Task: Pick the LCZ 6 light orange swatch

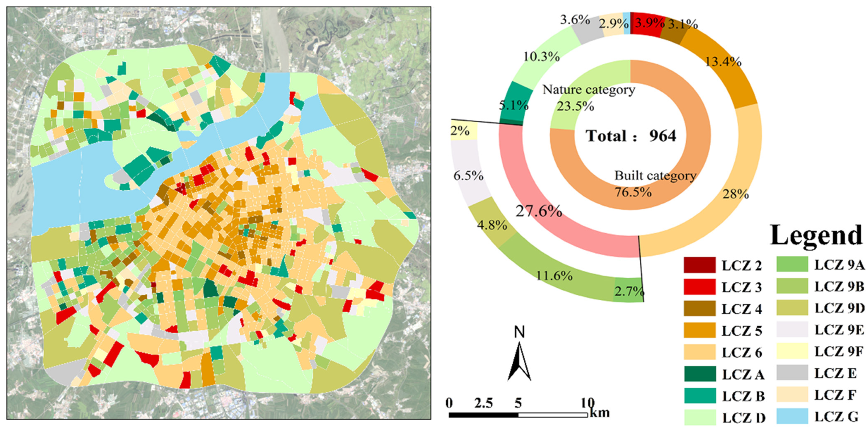Action: pos(699,352)
